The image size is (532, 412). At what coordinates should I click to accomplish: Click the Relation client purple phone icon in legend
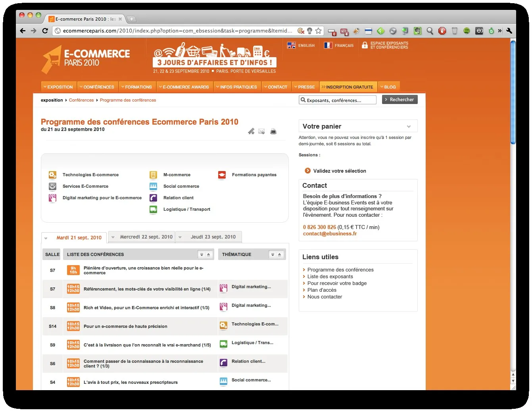click(153, 198)
